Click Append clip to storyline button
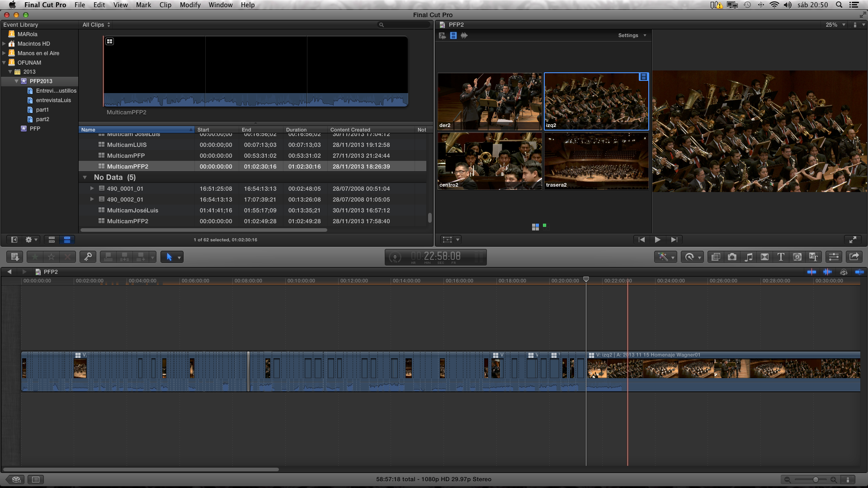The width and height of the screenshot is (868, 488). [141, 257]
